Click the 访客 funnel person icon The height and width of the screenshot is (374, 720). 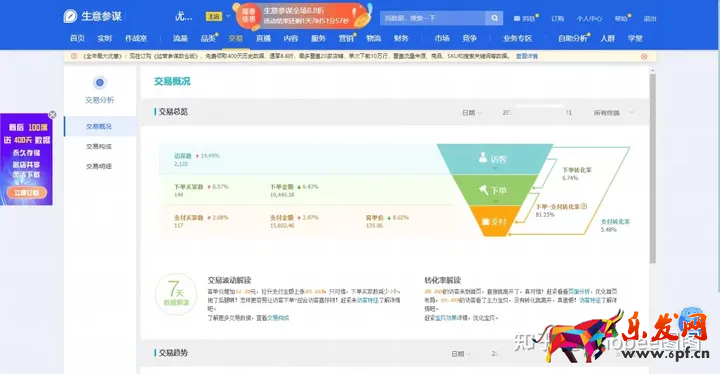[x=483, y=158]
